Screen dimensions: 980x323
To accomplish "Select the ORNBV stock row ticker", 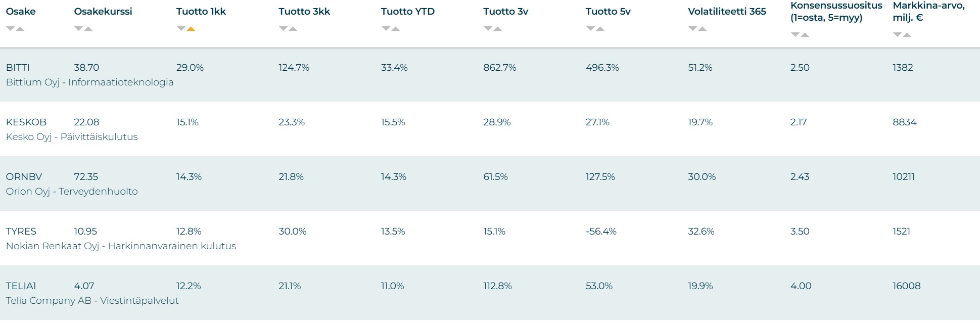I will coord(24,176).
